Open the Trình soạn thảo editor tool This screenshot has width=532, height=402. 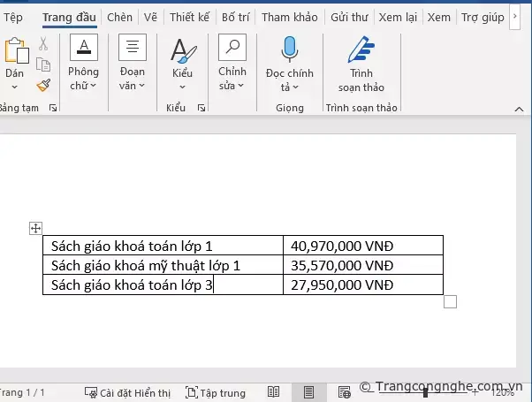pyautogui.click(x=361, y=64)
